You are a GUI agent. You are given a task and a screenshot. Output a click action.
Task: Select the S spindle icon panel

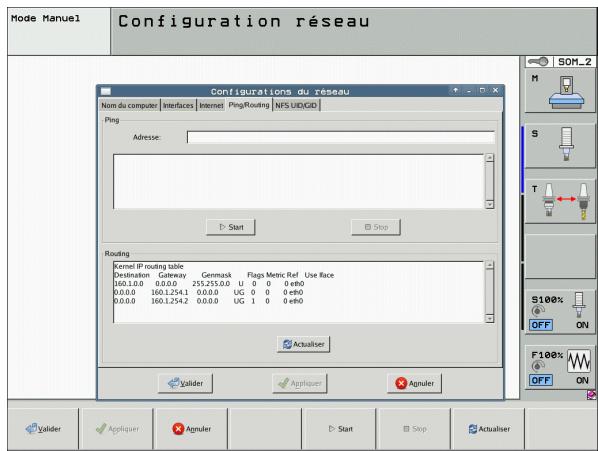coord(560,146)
